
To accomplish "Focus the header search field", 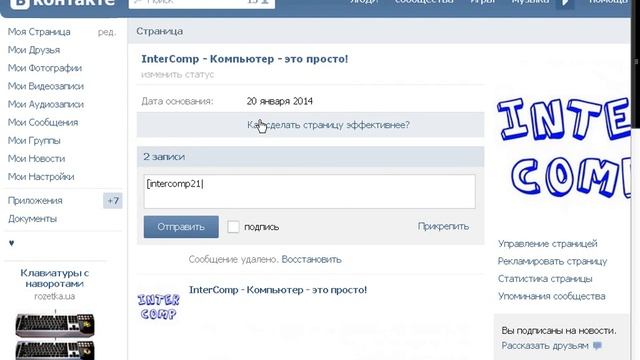I will pos(202,3).
